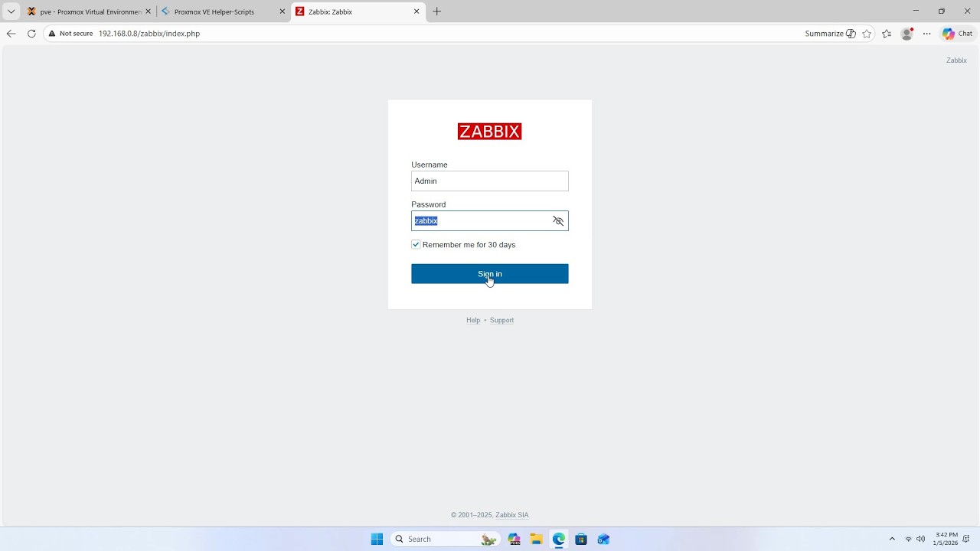
Task: Focus the Username input field
Action: point(490,181)
